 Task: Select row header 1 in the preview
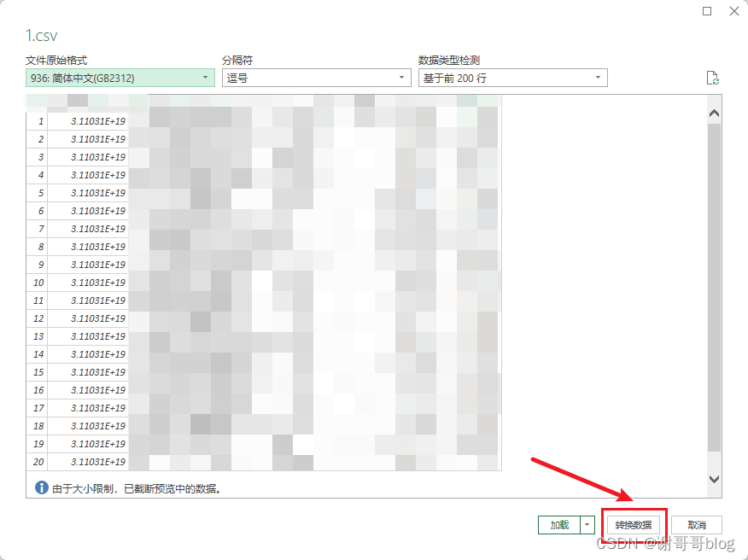(x=39, y=121)
